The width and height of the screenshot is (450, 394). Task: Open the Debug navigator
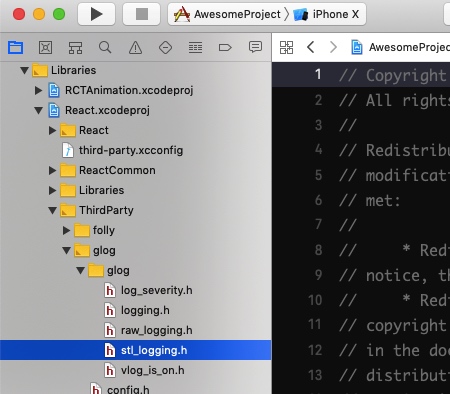click(195, 48)
